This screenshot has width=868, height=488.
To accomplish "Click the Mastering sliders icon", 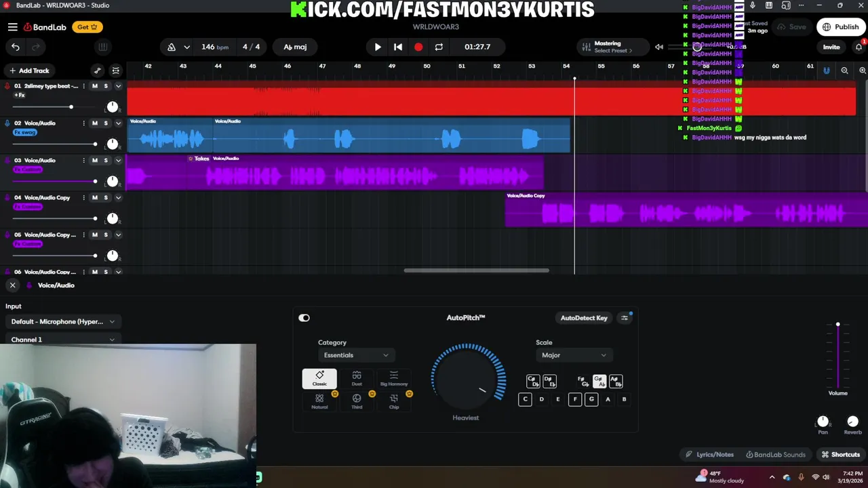I will pyautogui.click(x=586, y=47).
